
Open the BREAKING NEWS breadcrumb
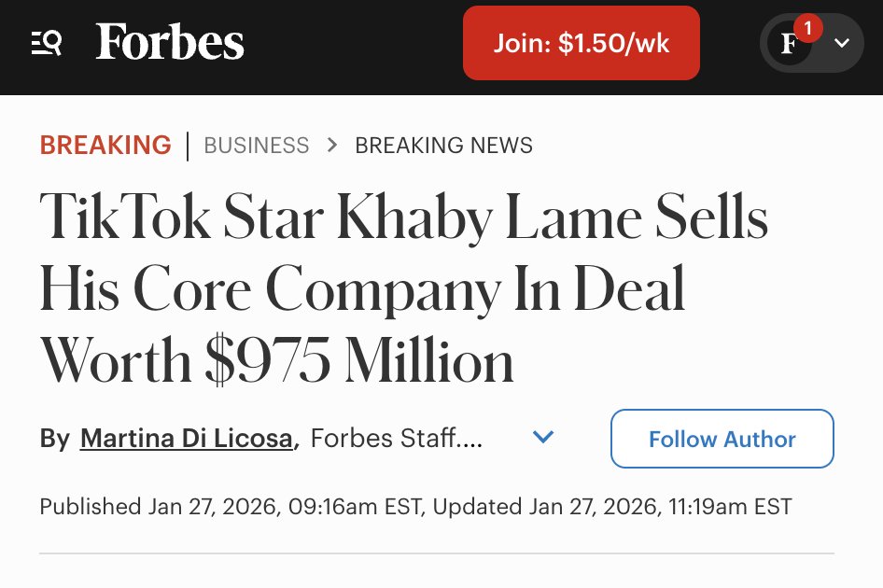[443, 146]
